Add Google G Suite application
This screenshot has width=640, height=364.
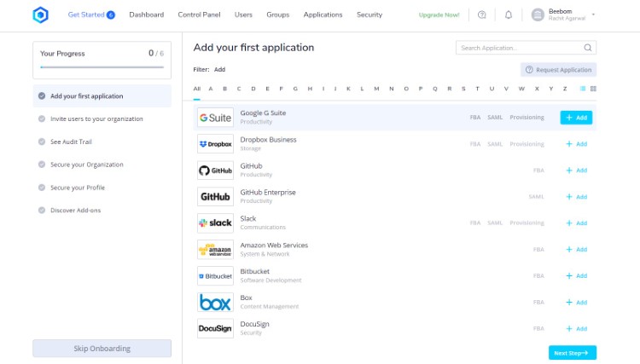576,118
